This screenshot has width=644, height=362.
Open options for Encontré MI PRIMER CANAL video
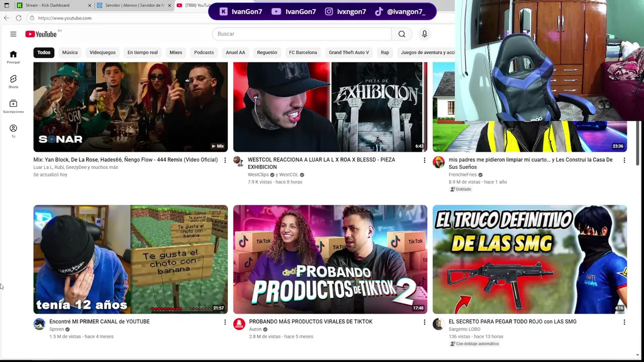[x=225, y=322]
